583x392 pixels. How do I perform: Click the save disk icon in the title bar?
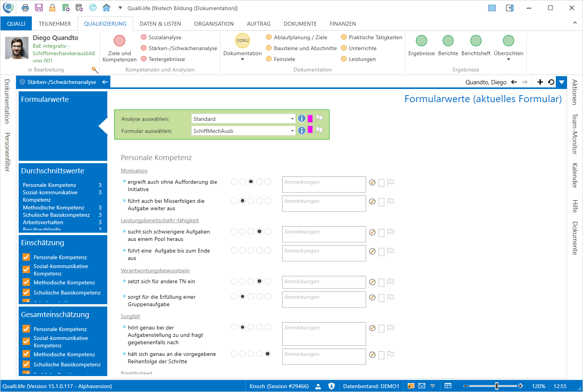pyautogui.click(x=39, y=8)
